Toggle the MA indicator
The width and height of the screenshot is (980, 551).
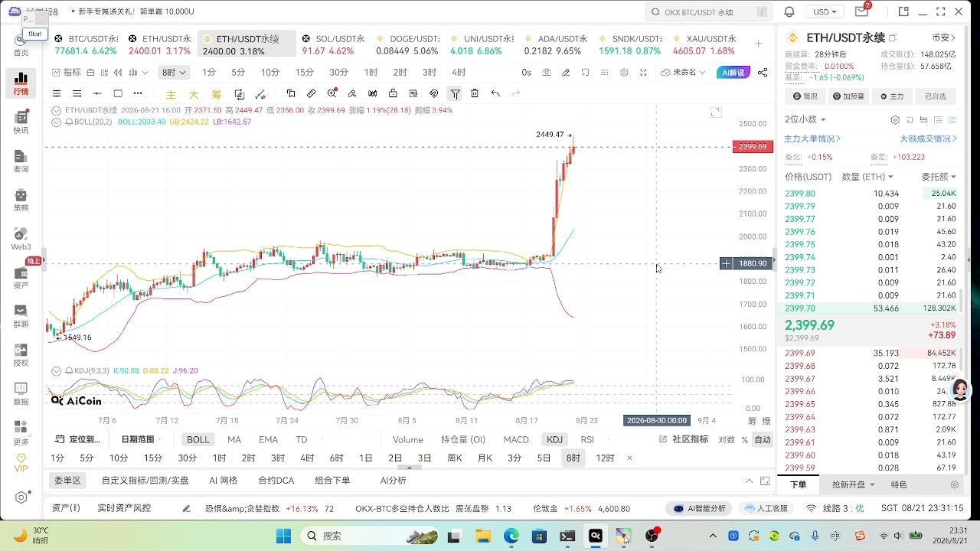pos(234,440)
